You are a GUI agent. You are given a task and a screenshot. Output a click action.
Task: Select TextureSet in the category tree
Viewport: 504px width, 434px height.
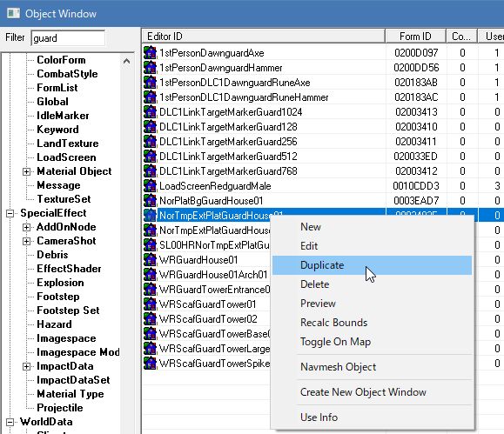64,199
